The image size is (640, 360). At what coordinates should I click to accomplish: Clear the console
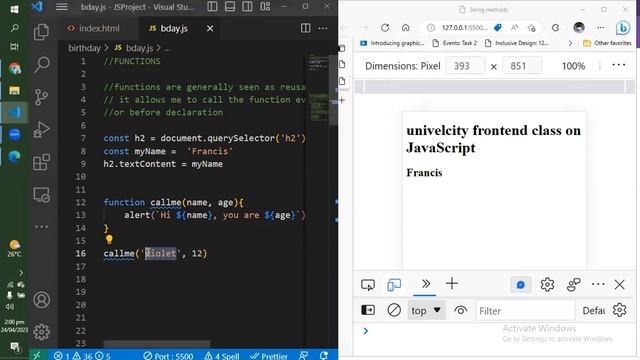pos(394,310)
